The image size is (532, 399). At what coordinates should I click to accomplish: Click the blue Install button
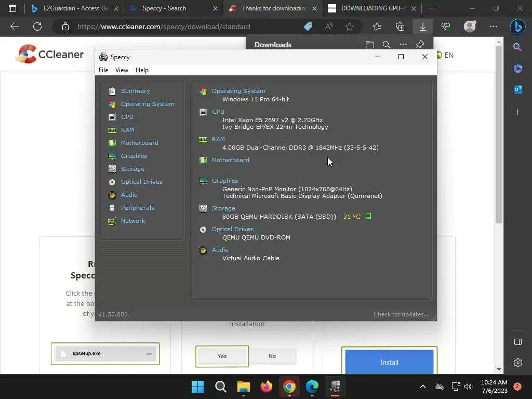(x=389, y=362)
